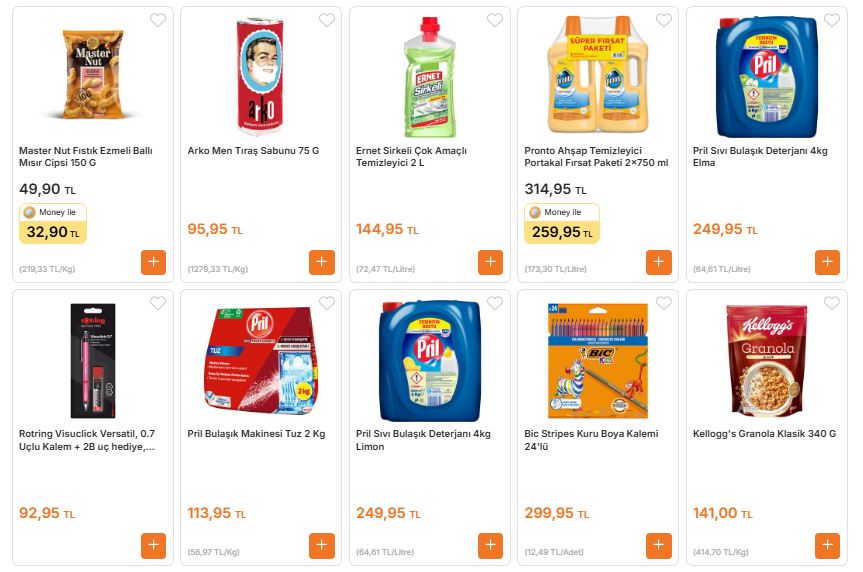Add Pril dishwasher salt to cart
Screen dimensions: 863x572
click(322, 546)
